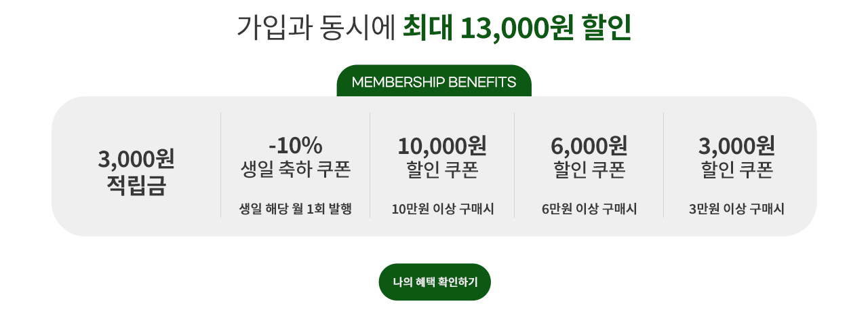This screenshot has height=312, width=868.
Task: Select the -10% 생일 축하 쿠폰 heading
Action: [296, 157]
